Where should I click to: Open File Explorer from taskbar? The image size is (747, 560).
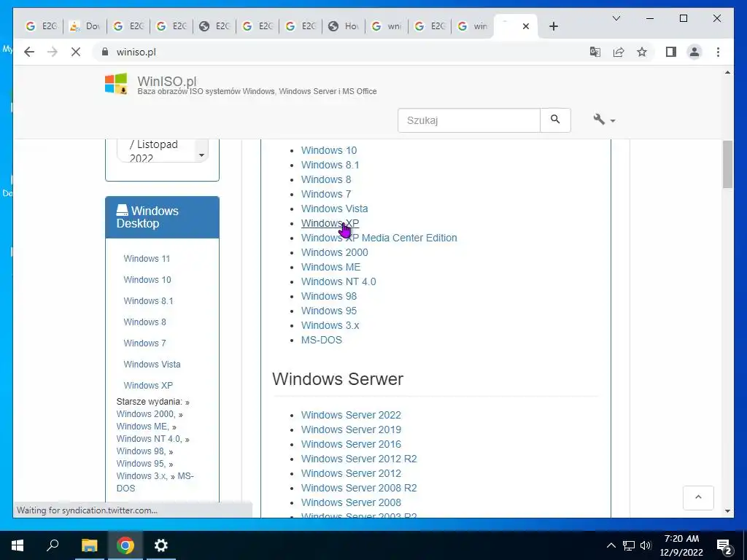coord(89,545)
